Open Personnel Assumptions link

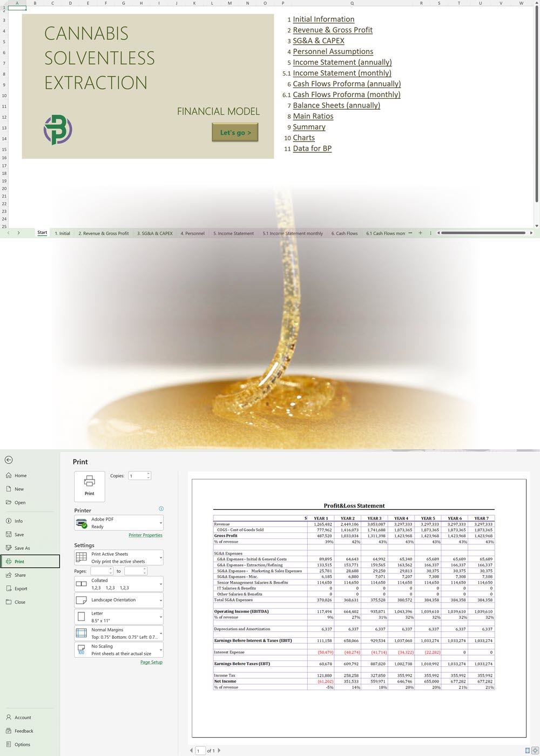[333, 52]
